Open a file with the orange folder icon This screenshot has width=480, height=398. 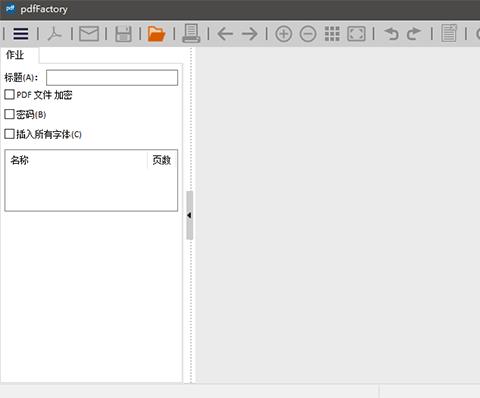coord(156,34)
